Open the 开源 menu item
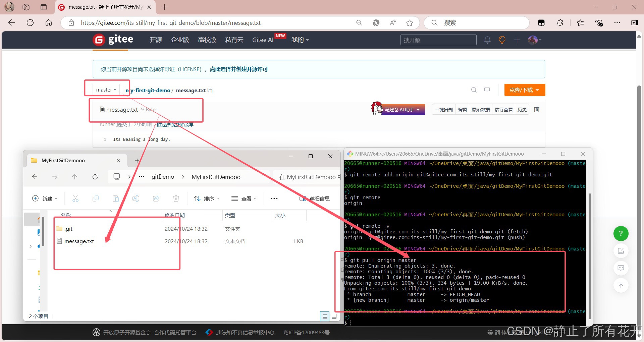 point(156,40)
